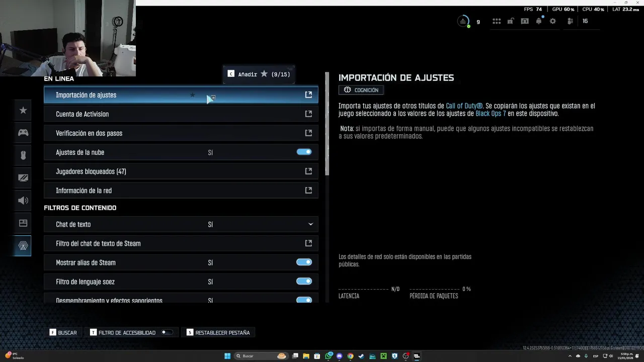Click Restablecer pestaña button
Image resolution: width=644 pixels, height=362 pixels.
coord(218,332)
